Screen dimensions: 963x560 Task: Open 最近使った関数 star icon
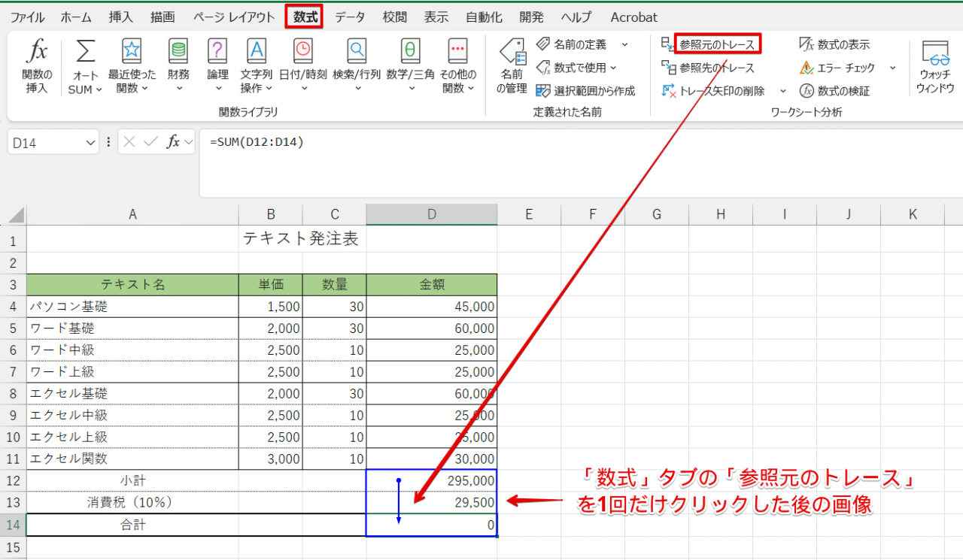coord(132,51)
